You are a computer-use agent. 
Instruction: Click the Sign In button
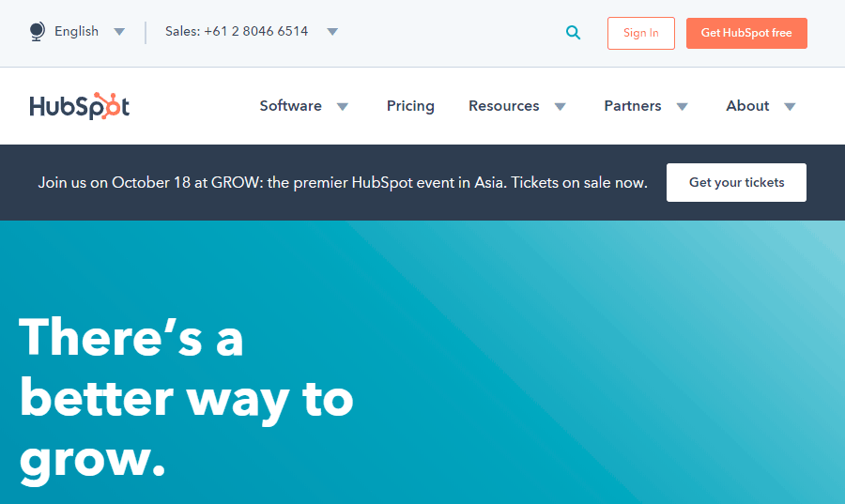pyautogui.click(x=640, y=34)
